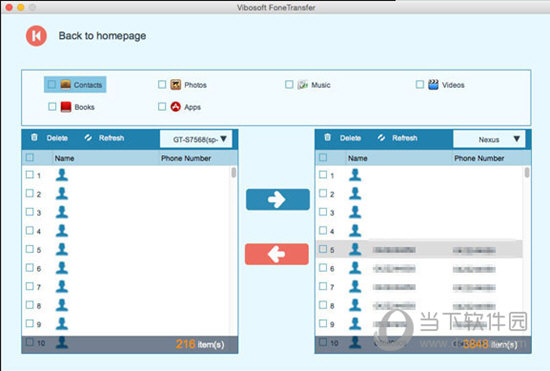Click the blue transfer-right arrow button
This screenshot has height=371, width=550.
(x=278, y=200)
